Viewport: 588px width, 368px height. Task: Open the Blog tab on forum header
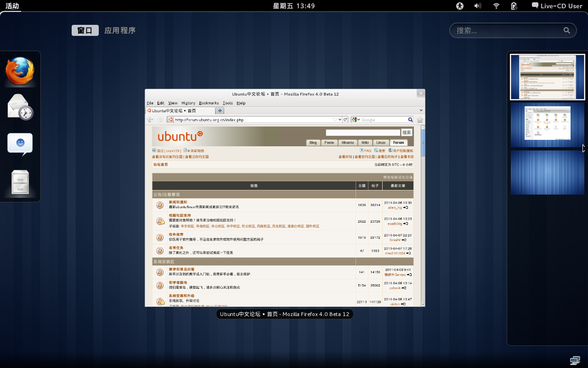coord(313,143)
